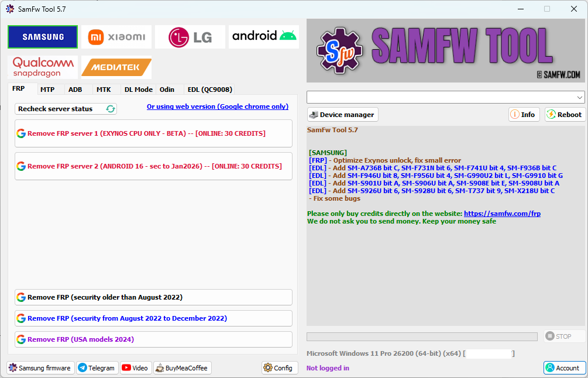Choose the Xiaomi brand logo
This screenshot has height=378, width=588.
click(116, 37)
